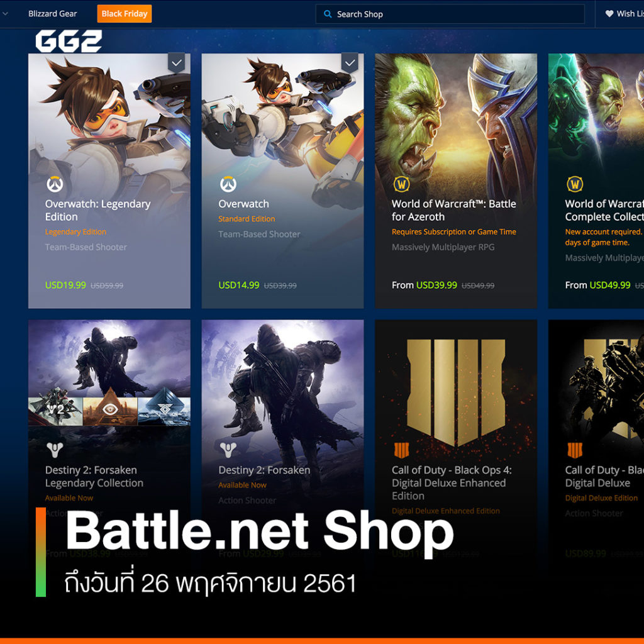
Task: Click Destiny logo on Forsaken Legendary Collection card
Action: (x=55, y=450)
